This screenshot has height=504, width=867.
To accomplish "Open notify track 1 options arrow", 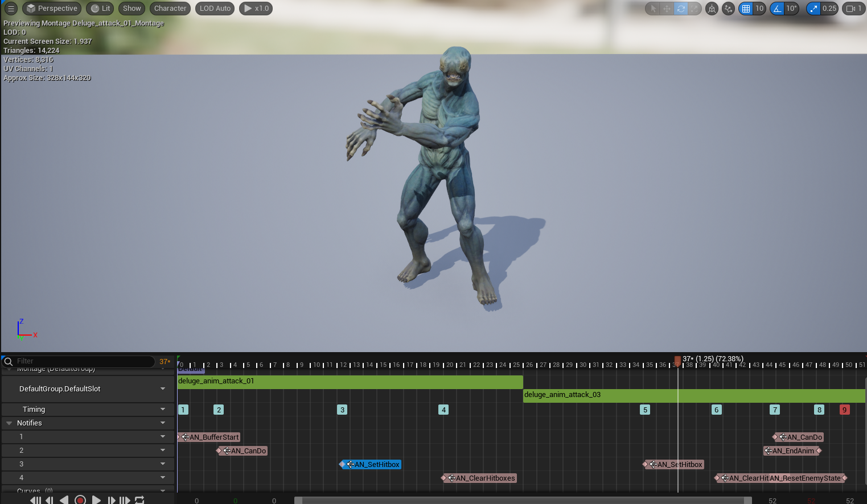I will [x=163, y=437].
